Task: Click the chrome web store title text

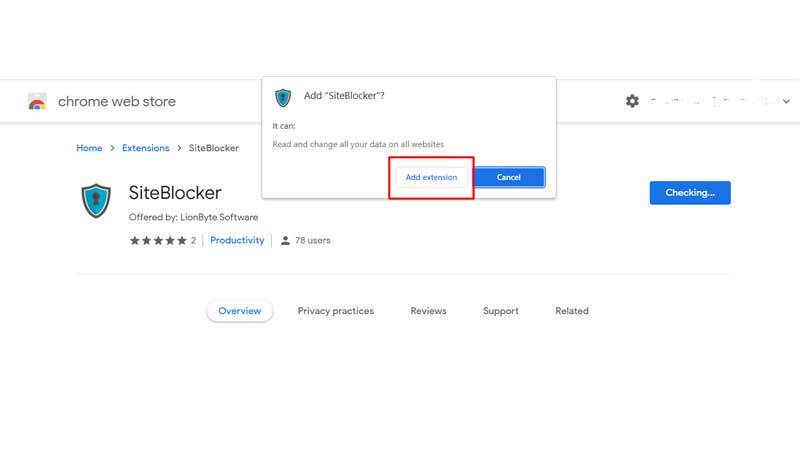Action: (117, 102)
